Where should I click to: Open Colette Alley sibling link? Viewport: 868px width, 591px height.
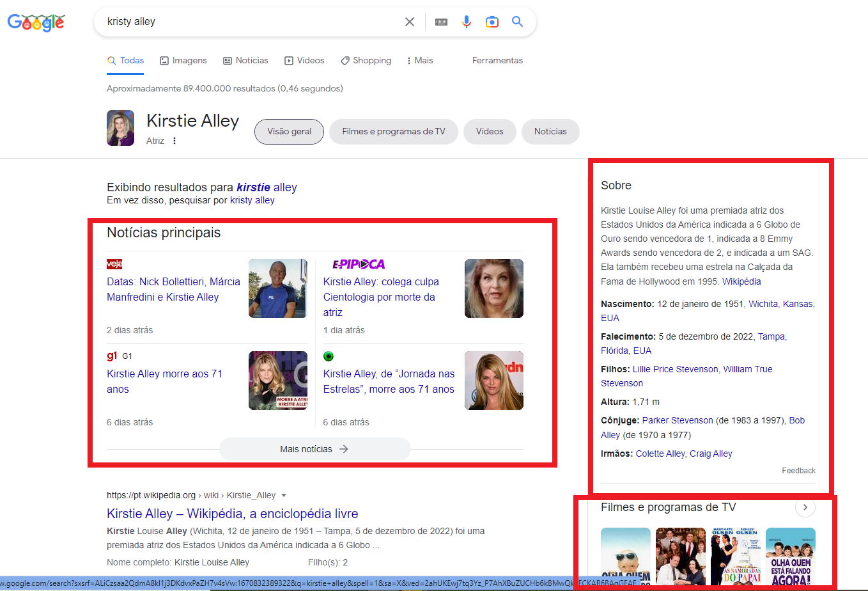point(660,453)
